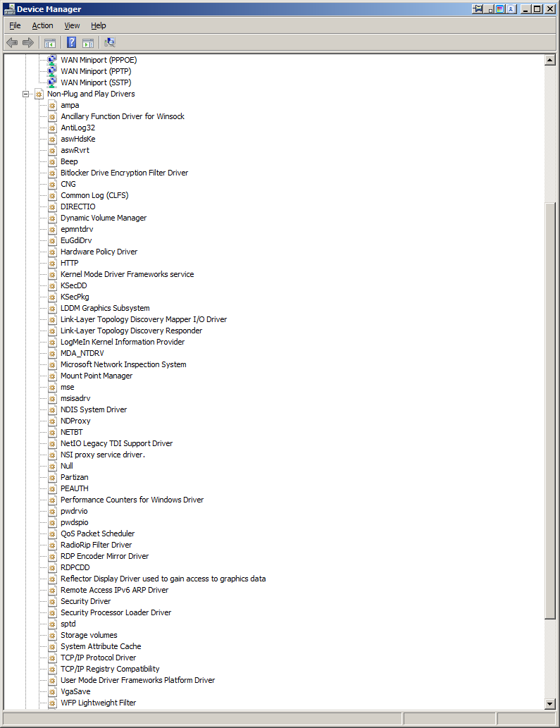The width and height of the screenshot is (560, 728).
Task: Click the Beep driver gear icon
Action: point(52,161)
